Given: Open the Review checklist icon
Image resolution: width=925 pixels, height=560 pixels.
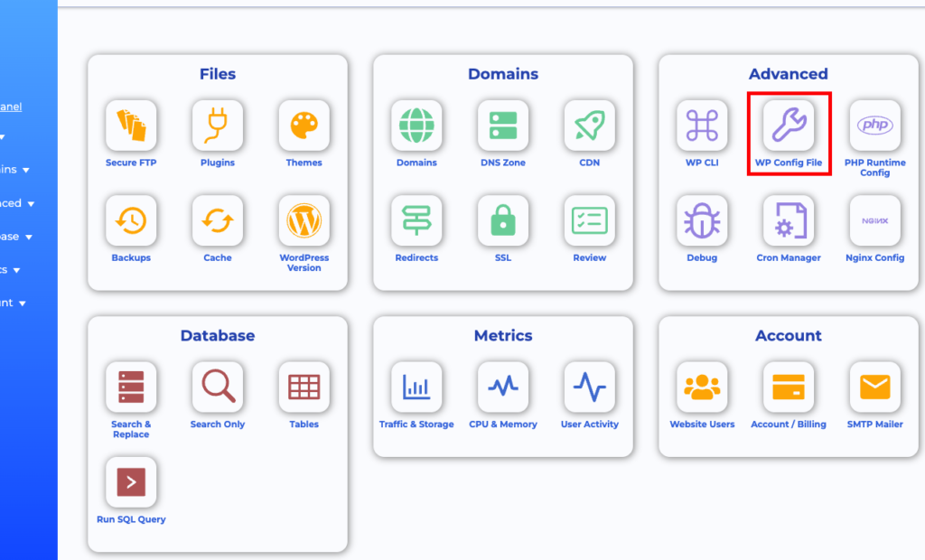Looking at the screenshot, I should (589, 220).
